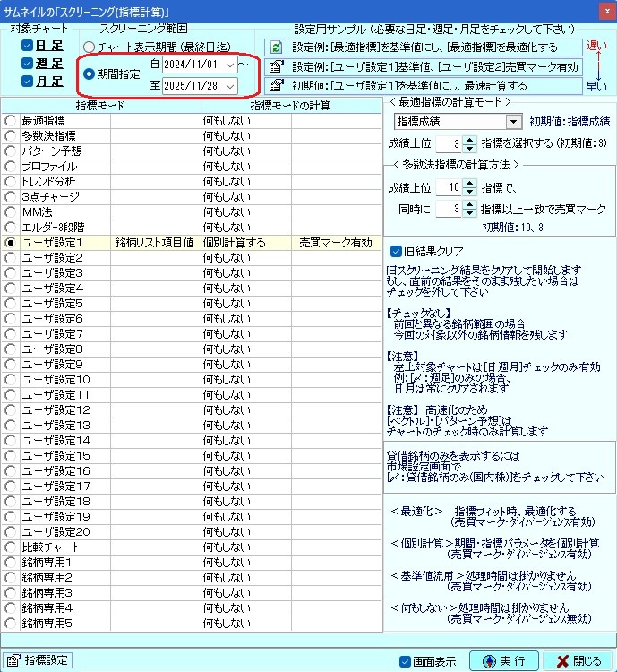The height and width of the screenshot is (672, 617).
Task: Toggle the 画面表示 checkbox
Action: tap(406, 661)
